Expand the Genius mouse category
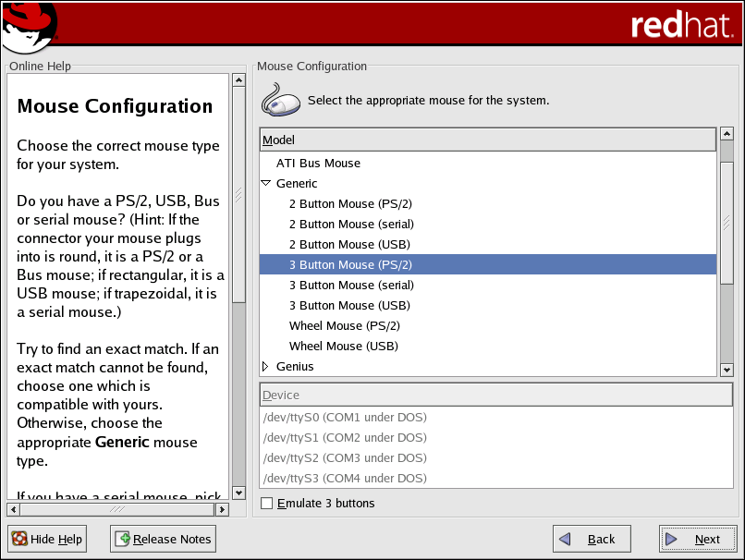 [265, 367]
